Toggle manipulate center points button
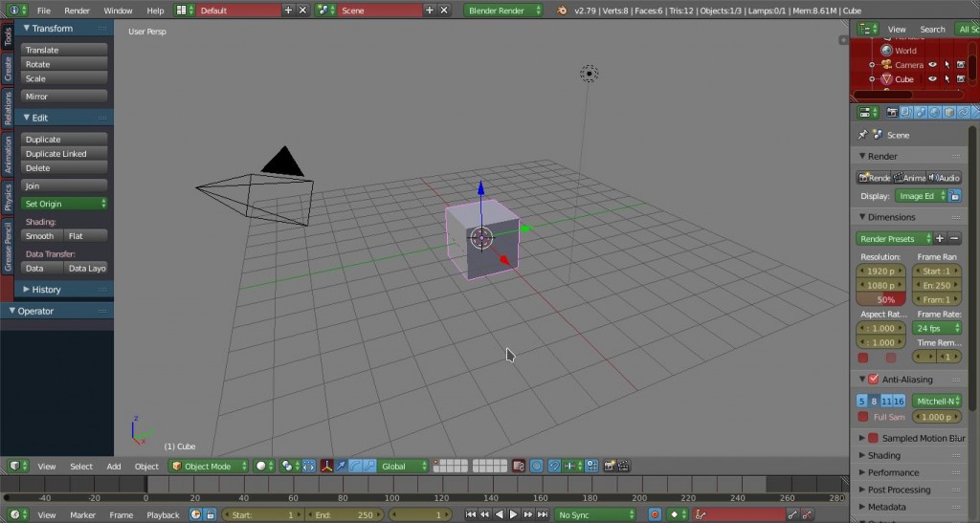The height and width of the screenshot is (523, 980). click(309, 466)
